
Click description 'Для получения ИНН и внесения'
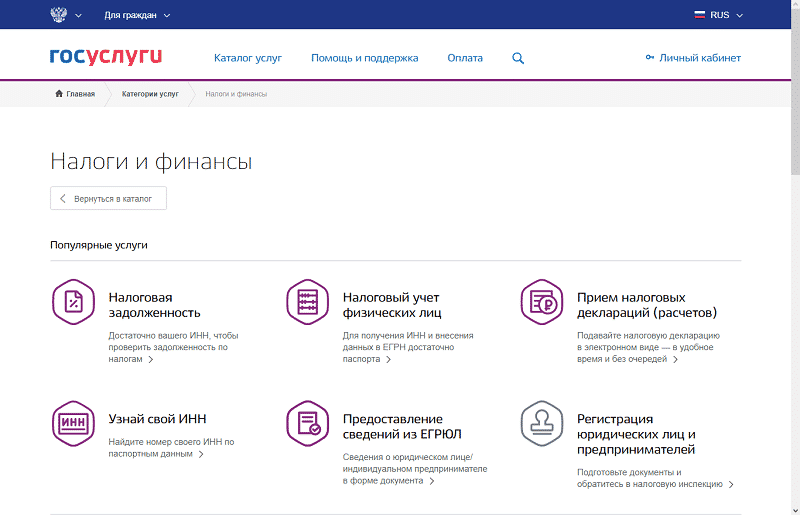(x=408, y=335)
